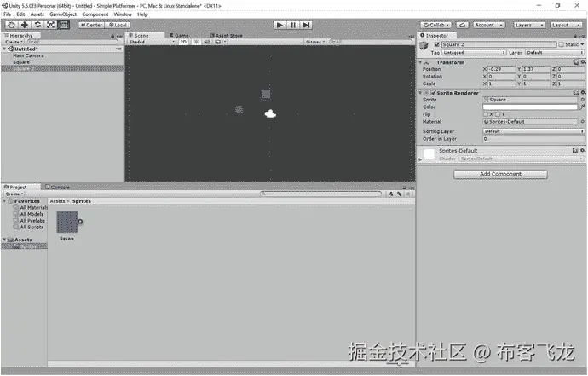The width and height of the screenshot is (588, 376).
Task: Select the Rect transform tool
Action: click(x=63, y=25)
